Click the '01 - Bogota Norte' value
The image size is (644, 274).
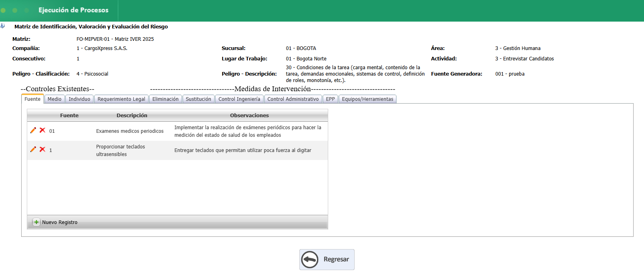(x=306, y=59)
